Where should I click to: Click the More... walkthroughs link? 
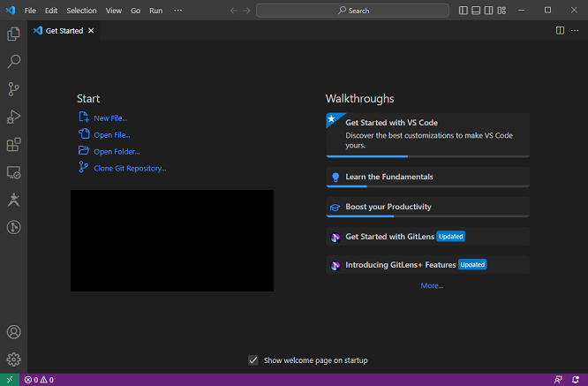(x=432, y=286)
